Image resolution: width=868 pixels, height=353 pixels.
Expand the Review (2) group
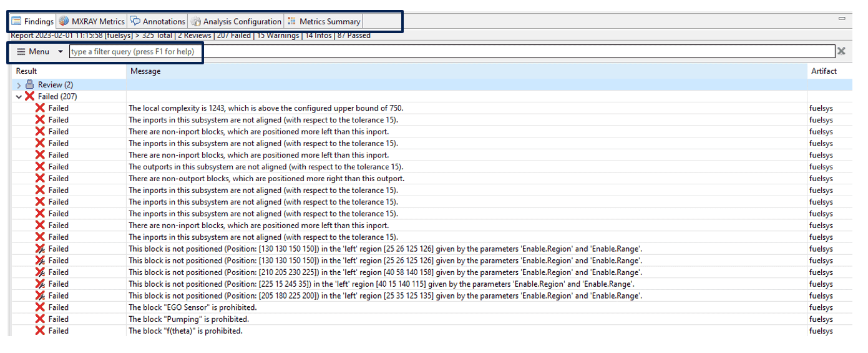click(x=19, y=85)
